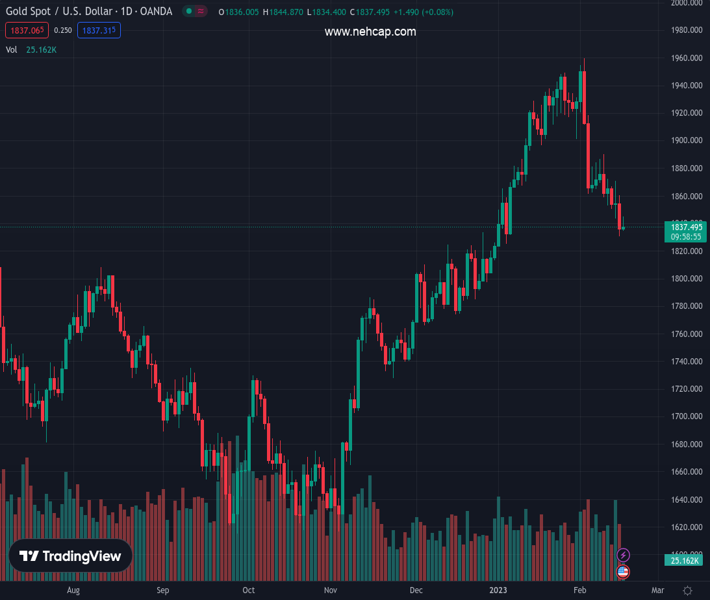Screen dimensions: 710x600
Task: Click the green market status dot
Action: click(x=189, y=11)
